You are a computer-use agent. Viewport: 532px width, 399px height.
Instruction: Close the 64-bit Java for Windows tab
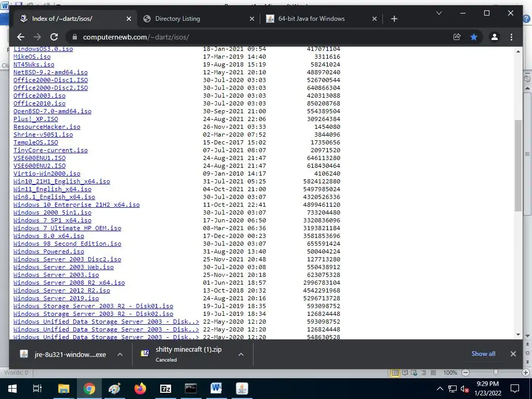(x=374, y=19)
